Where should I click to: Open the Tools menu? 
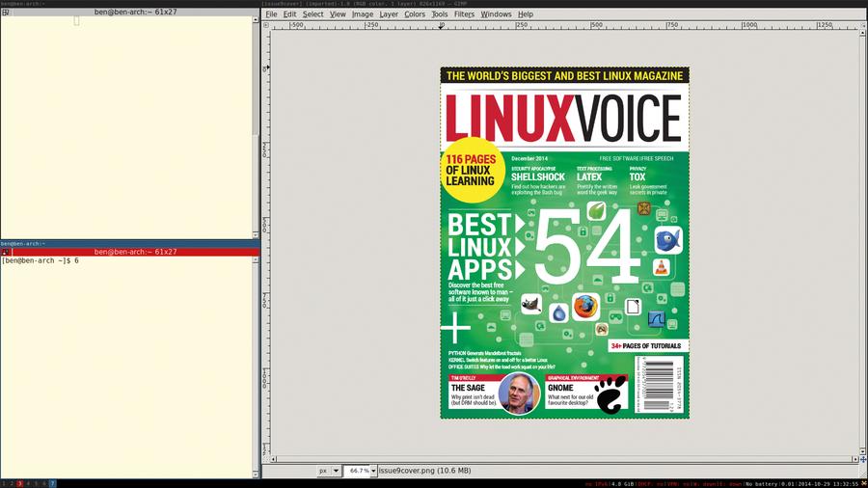[440, 14]
